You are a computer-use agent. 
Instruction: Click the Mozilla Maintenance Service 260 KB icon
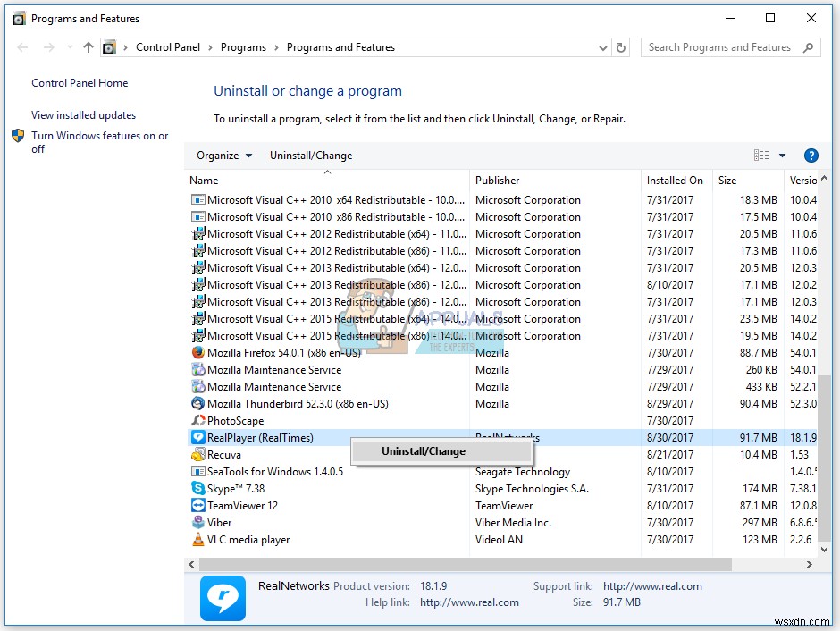point(198,370)
